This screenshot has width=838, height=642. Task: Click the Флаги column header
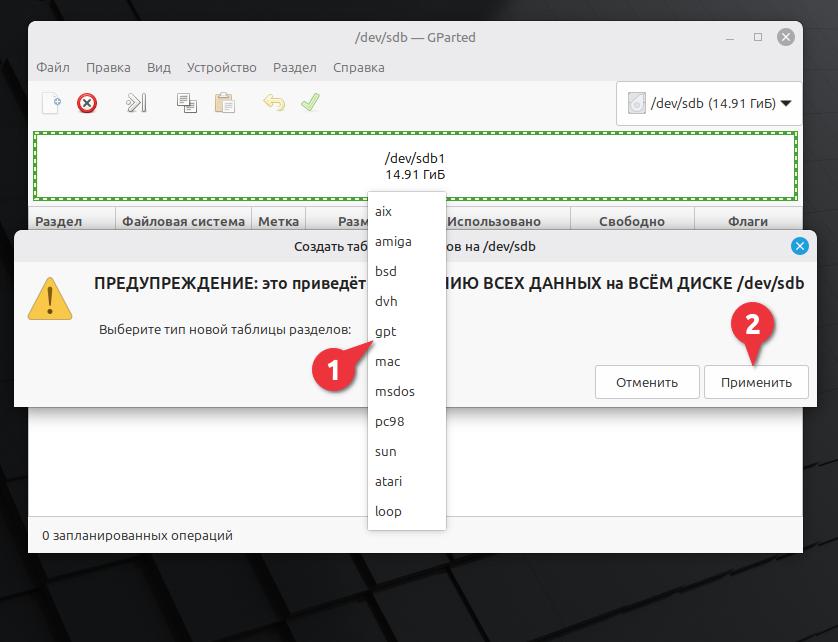coord(748,221)
